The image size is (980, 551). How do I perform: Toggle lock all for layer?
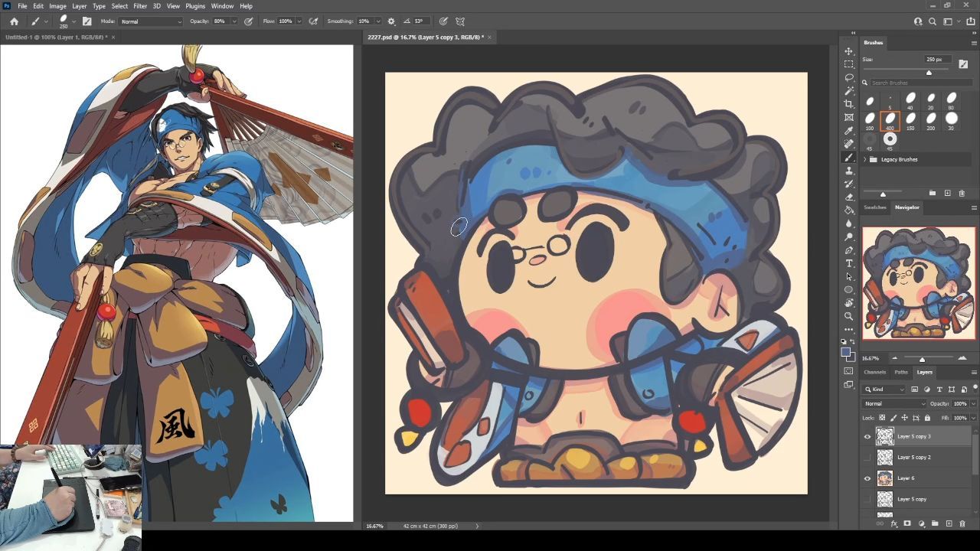point(927,418)
